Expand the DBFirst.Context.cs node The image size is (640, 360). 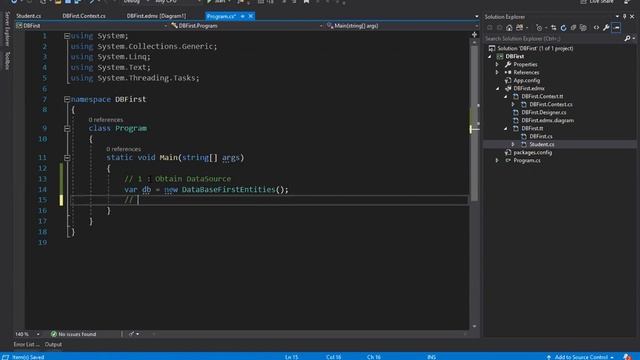click(513, 104)
